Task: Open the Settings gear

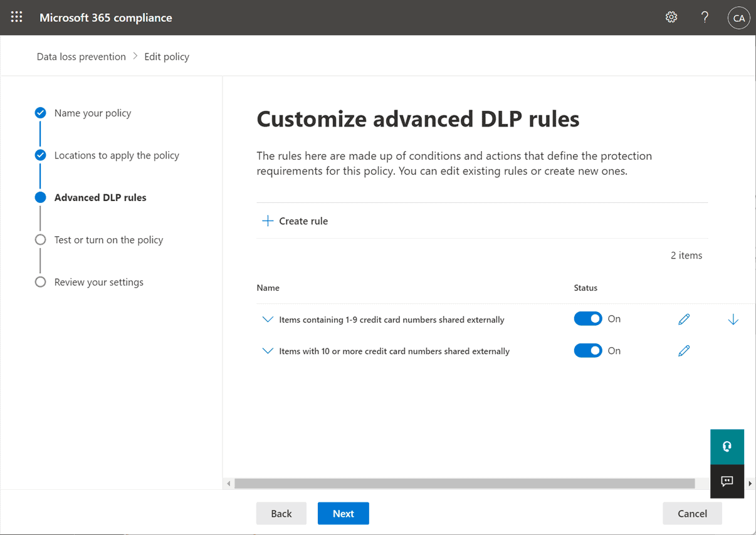Action: (x=671, y=17)
